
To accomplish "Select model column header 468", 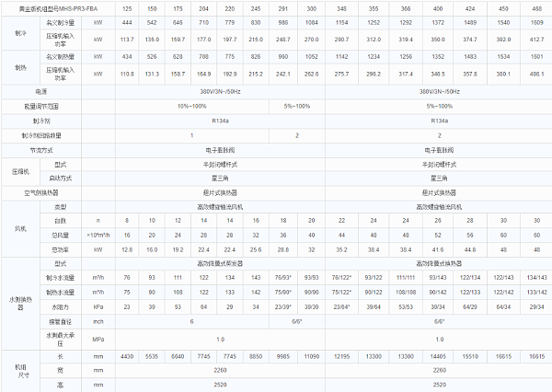I will 537,9.
